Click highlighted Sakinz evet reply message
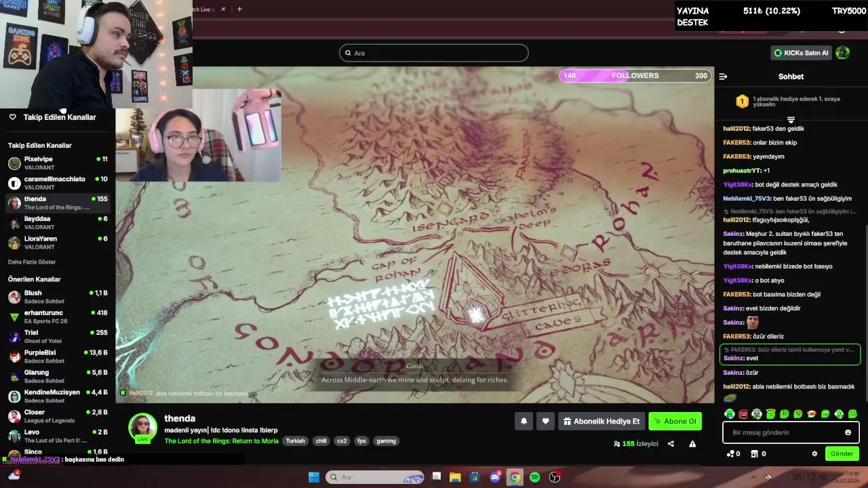 [790, 354]
